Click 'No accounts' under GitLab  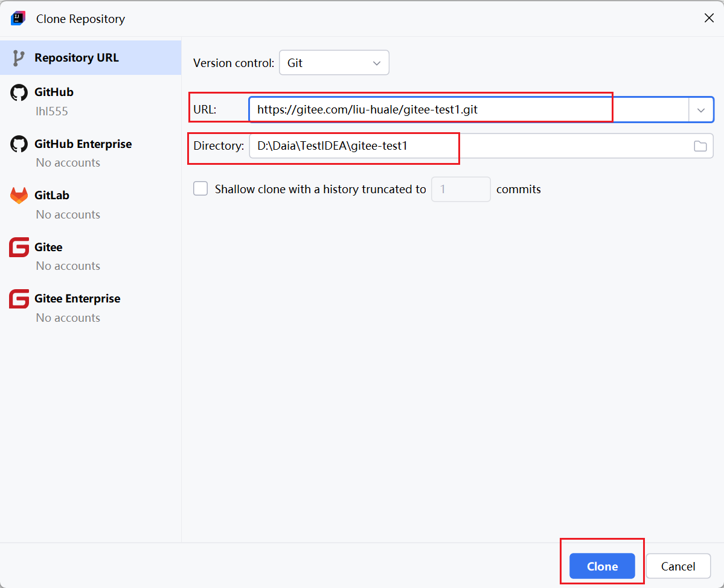pos(68,215)
